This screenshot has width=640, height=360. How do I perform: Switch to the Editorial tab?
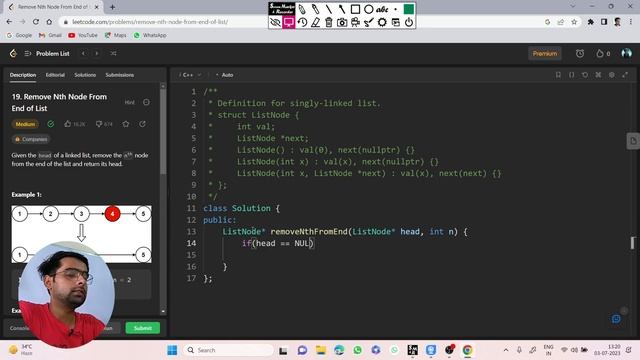click(x=55, y=75)
